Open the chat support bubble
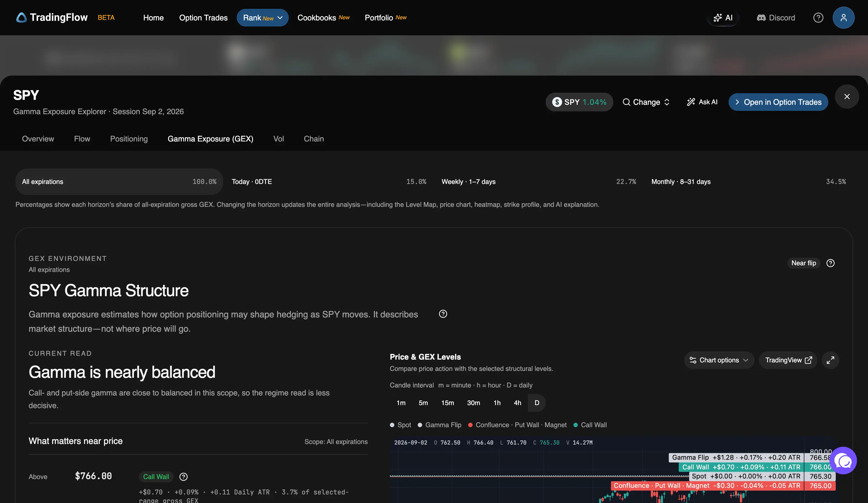The width and height of the screenshot is (868, 503). [843, 461]
